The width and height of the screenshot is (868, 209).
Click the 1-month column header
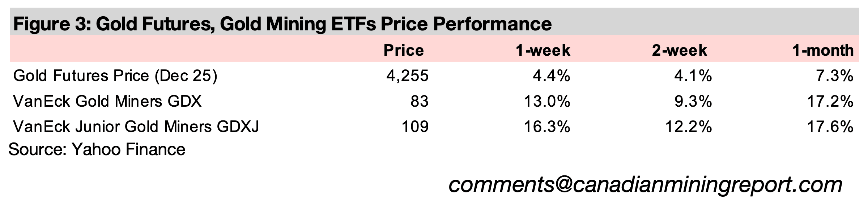point(823,50)
